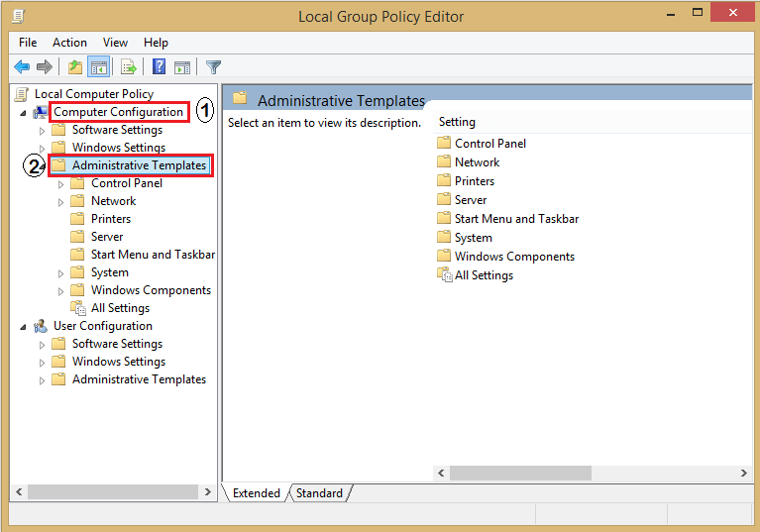Click the Forward arrow toolbar icon
This screenshot has height=532, width=760.
[45, 66]
